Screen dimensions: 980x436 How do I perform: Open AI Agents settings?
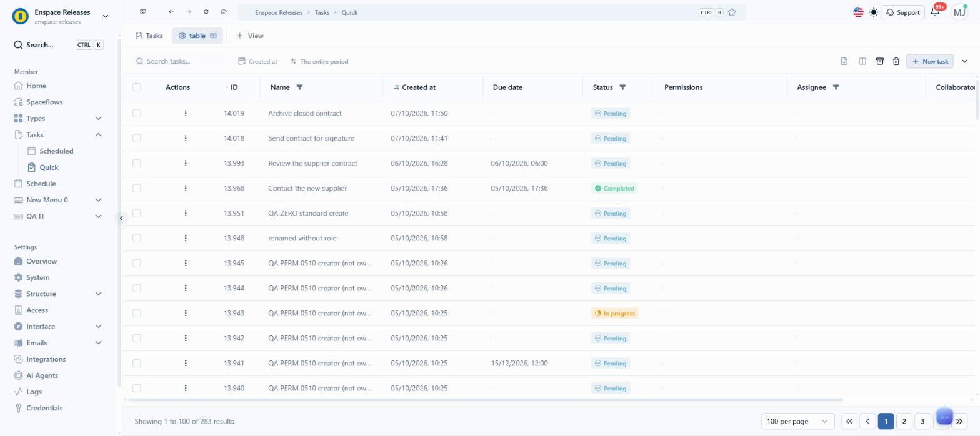(x=42, y=375)
